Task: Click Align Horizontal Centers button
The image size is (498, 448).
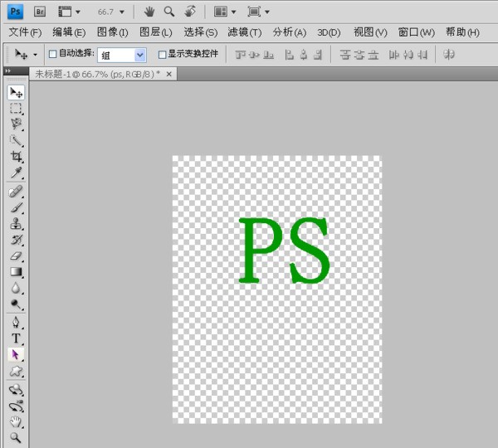Action: click(304, 55)
